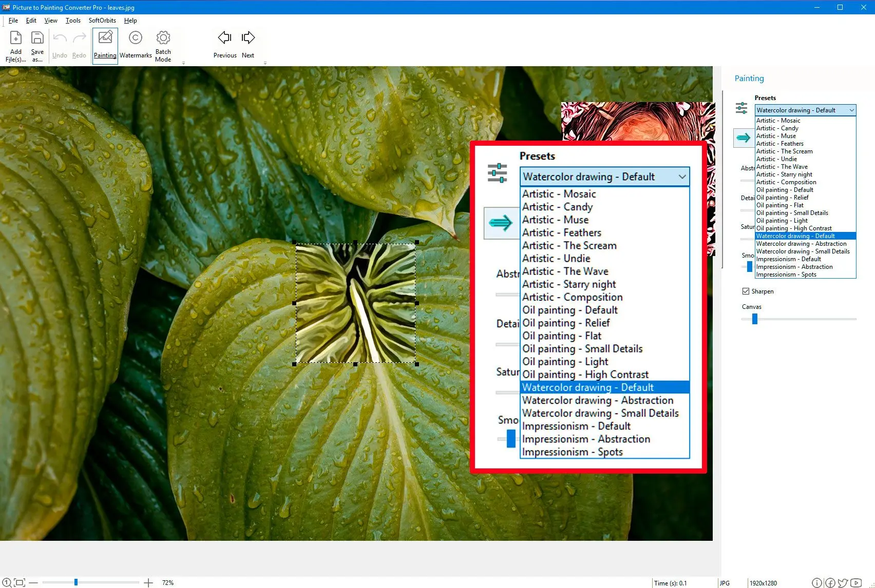The width and height of the screenshot is (875, 588).
Task: Collapse the Presets dropdown in the side panel
Action: click(x=851, y=110)
